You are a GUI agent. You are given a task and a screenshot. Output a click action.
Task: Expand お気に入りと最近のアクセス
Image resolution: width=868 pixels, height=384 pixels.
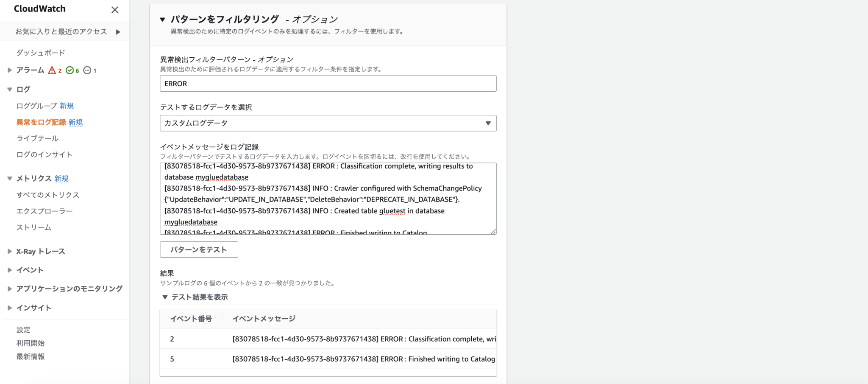[x=119, y=31]
